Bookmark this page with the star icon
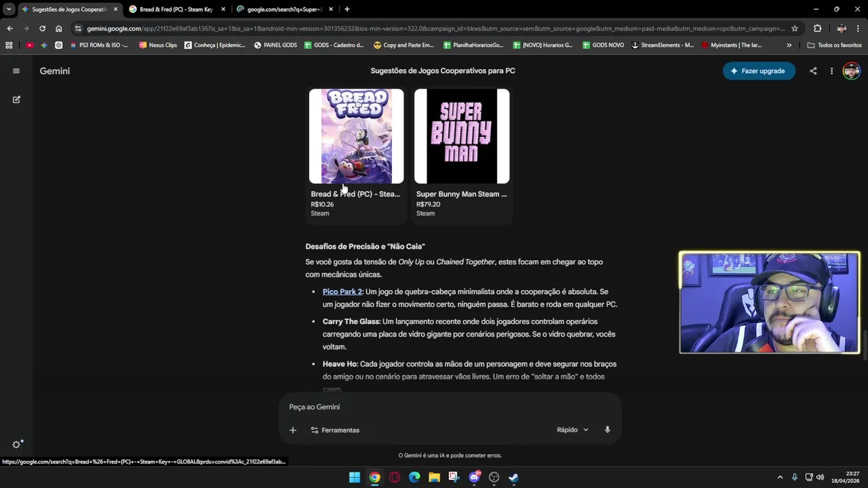The width and height of the screenshot is (868, 488). click(795, 28)
